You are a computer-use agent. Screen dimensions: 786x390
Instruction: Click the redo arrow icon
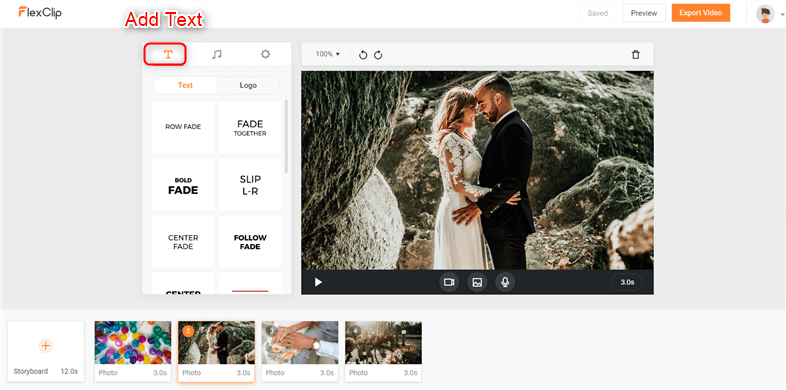click(378, 55)
